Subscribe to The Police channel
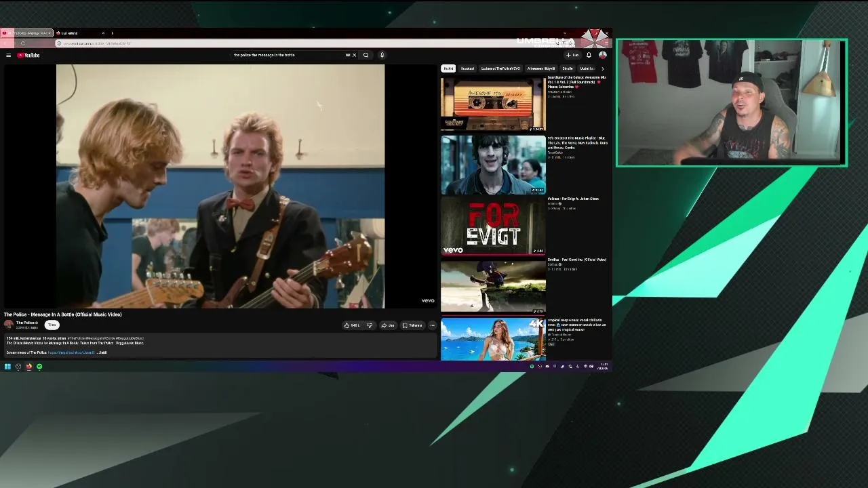The height and width of the screenshot is (488, 868). tap(52, 325)
